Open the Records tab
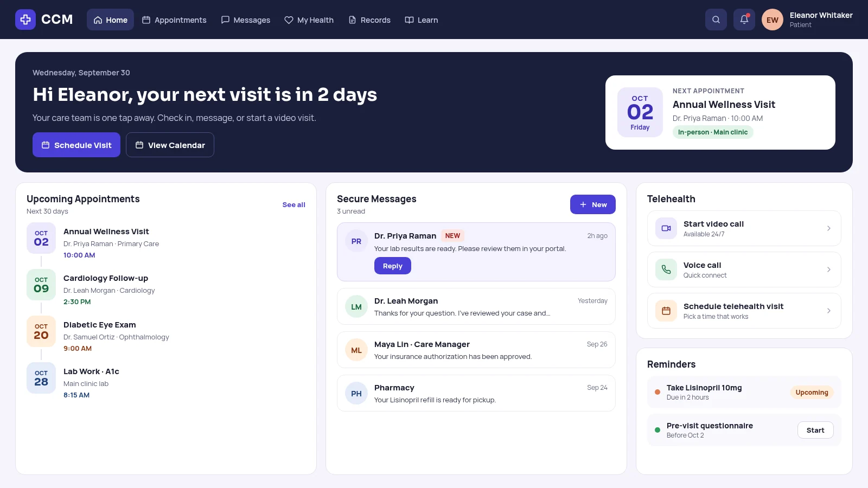The width and height of the screenshot is (868, 488). (x=369, y=20)
